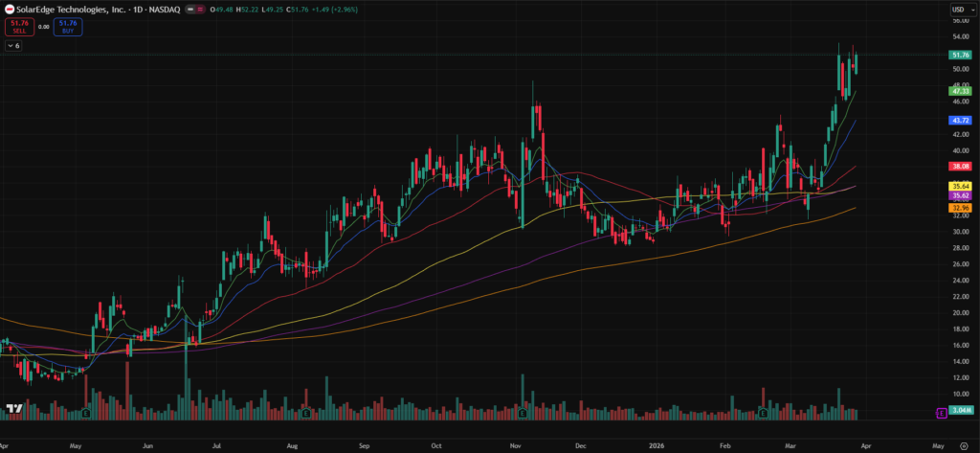Expand the collapsed indicators legend showing 6
The image size is (980, 453).
tap(14, 45)
